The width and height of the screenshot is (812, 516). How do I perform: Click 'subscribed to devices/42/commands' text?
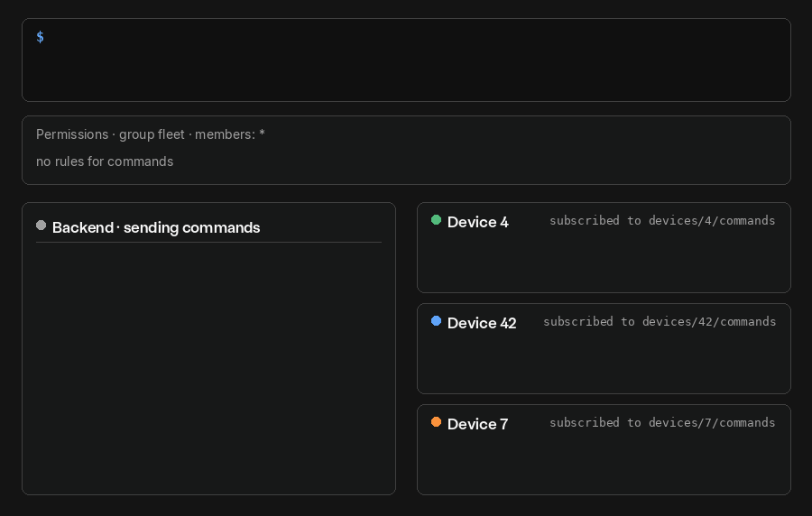[x=660, y=321]
